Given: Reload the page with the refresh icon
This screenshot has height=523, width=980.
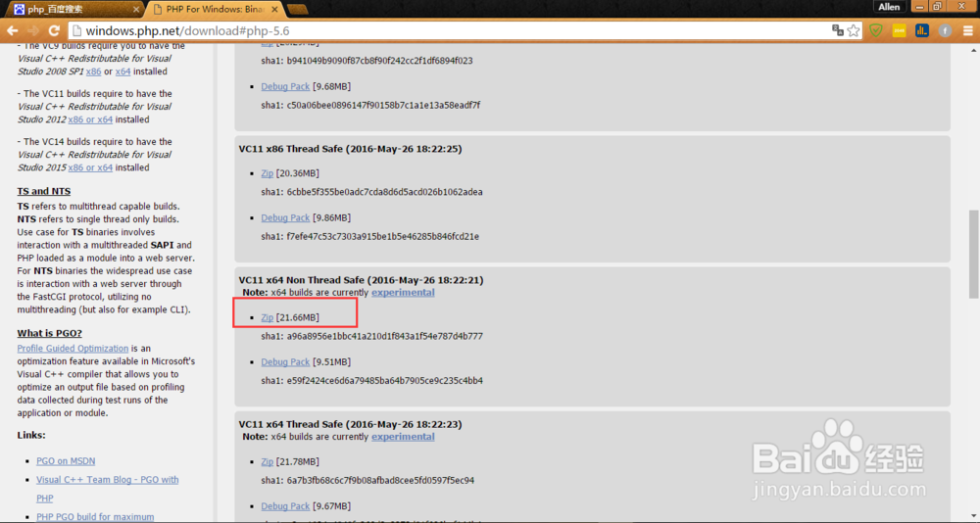Looking at the screenshot, I should click(x=54, y=30).
